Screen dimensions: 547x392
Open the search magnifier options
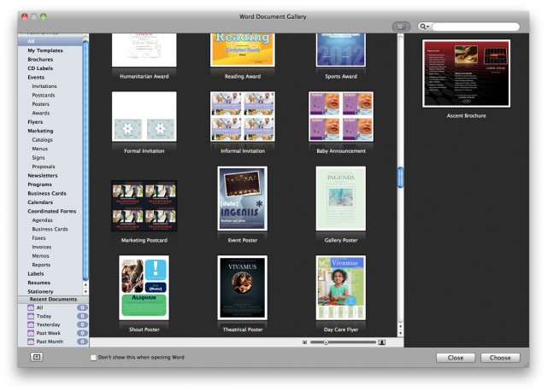pyautogui.click(x=424, y=26)
